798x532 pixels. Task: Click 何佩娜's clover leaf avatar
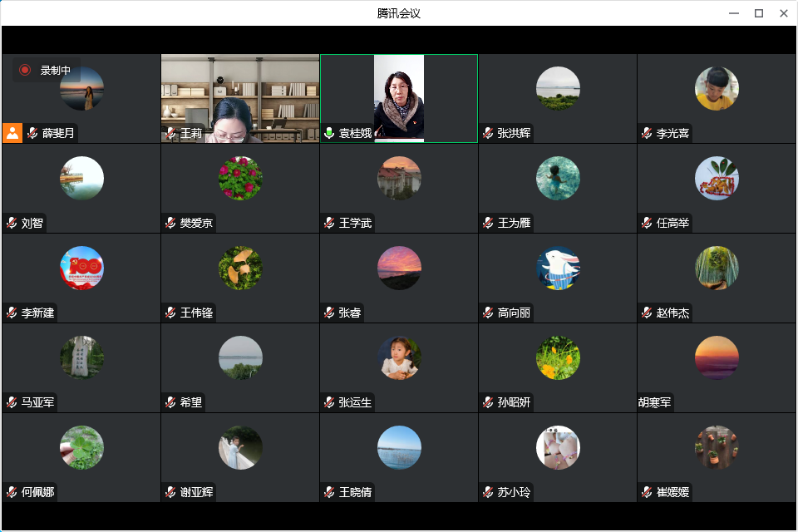81,447
